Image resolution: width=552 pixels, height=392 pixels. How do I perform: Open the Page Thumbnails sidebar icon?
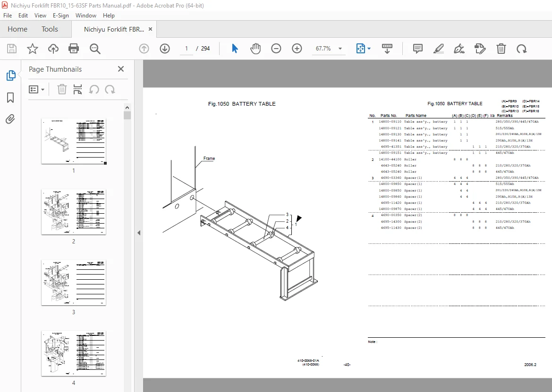coord(10,75)
